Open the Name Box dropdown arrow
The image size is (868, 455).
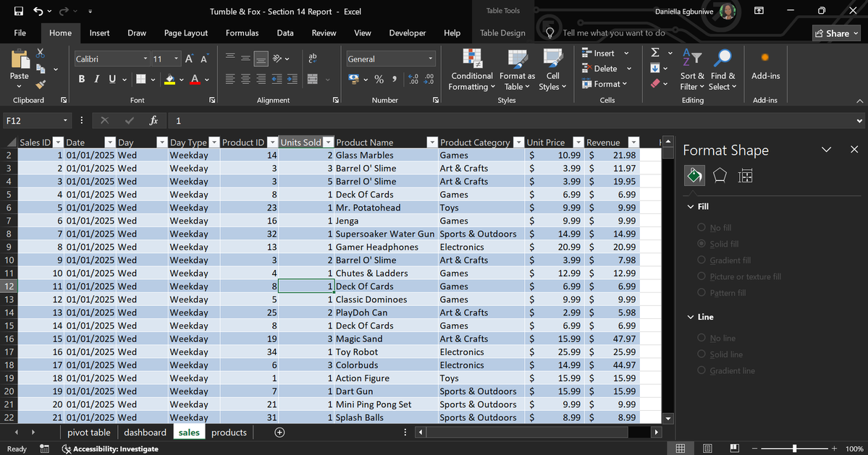pyautogui.click(x=64, y=121)
